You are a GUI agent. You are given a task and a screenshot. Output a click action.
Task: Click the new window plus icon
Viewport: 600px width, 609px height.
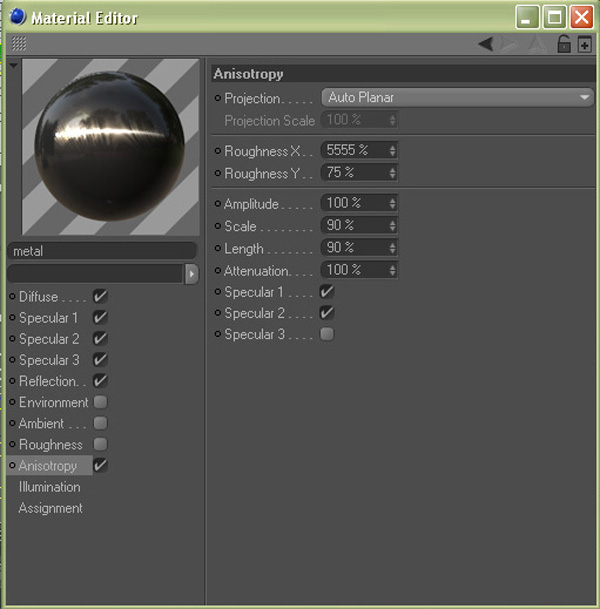pos(585,44)
